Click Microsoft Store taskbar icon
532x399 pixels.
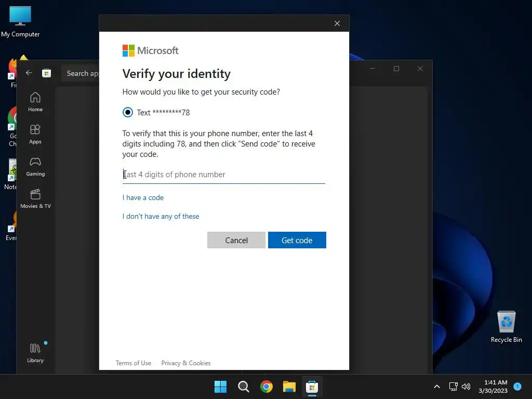(312, 387)
